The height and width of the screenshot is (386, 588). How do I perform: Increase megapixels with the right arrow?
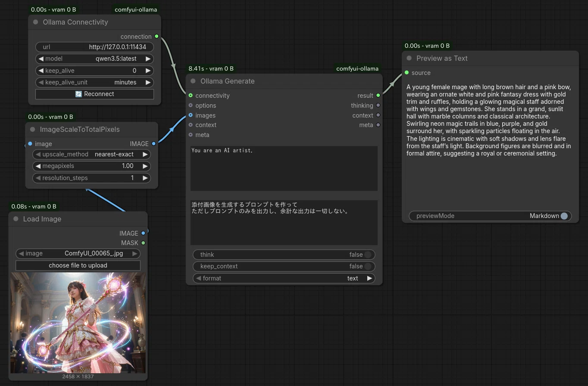pyautogui.click(x=145, y=166)
